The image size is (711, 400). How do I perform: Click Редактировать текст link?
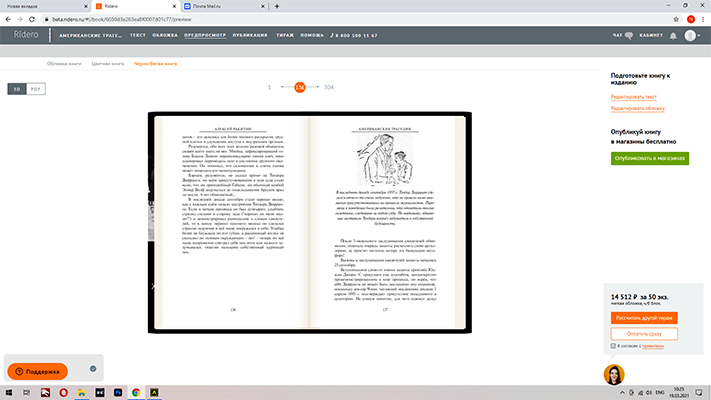(x=633, y=97)
